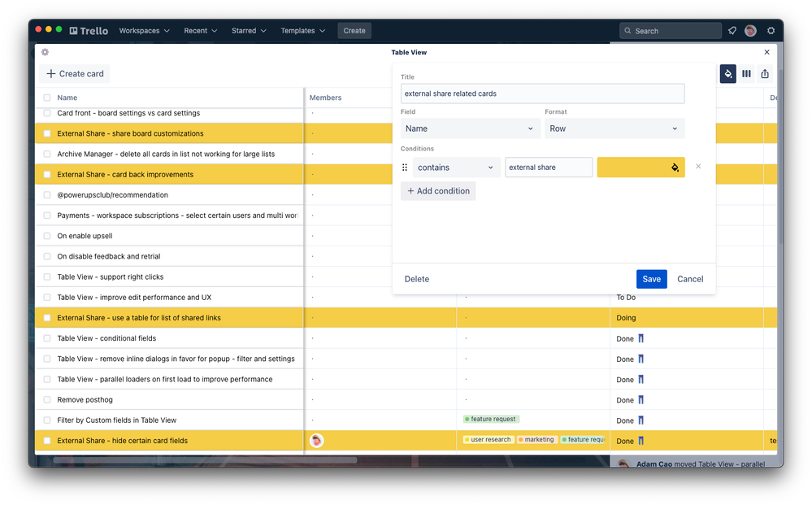
Task: Click the paint bucket in color field
Action: (x=675, y=168)
